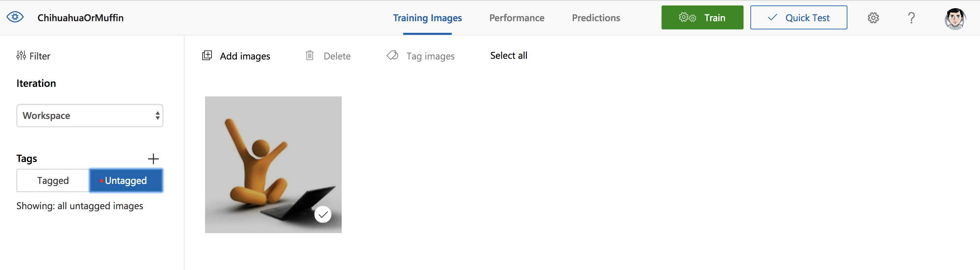This screenshot has height=270, width=980.
Task: Go to the Training Images tab
Action: coord(427,18)
